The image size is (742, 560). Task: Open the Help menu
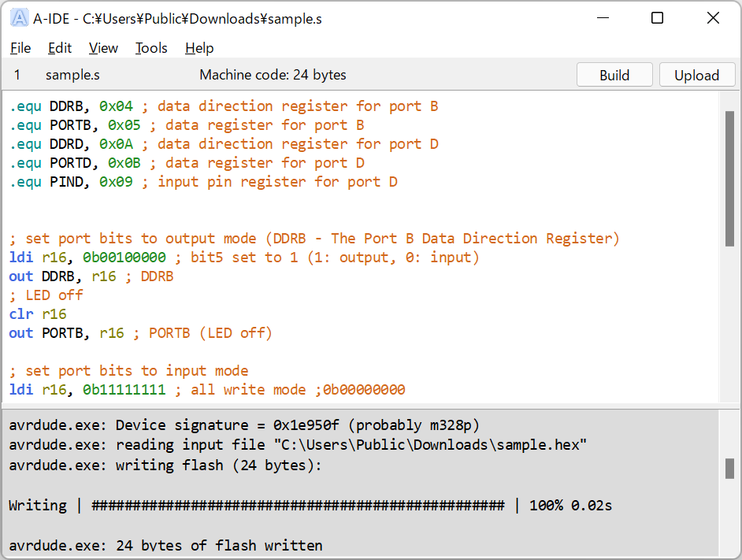coord(199,48)
